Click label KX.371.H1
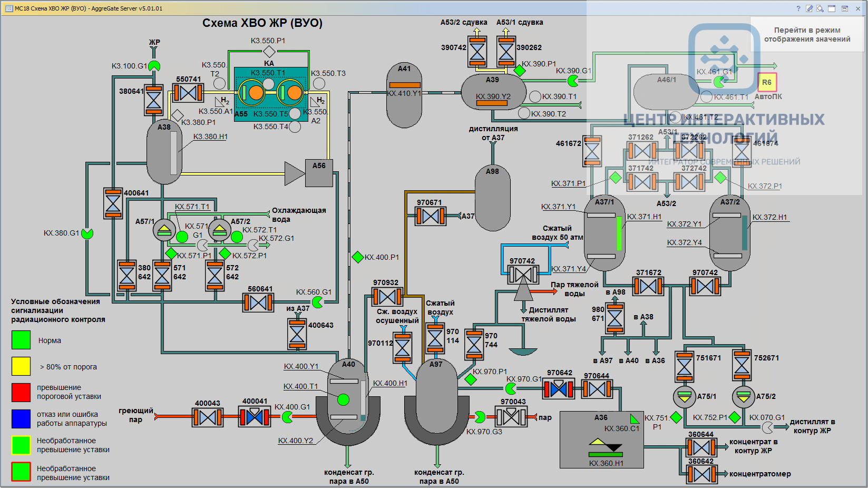 pyautogui.click(x=644, y=217)
